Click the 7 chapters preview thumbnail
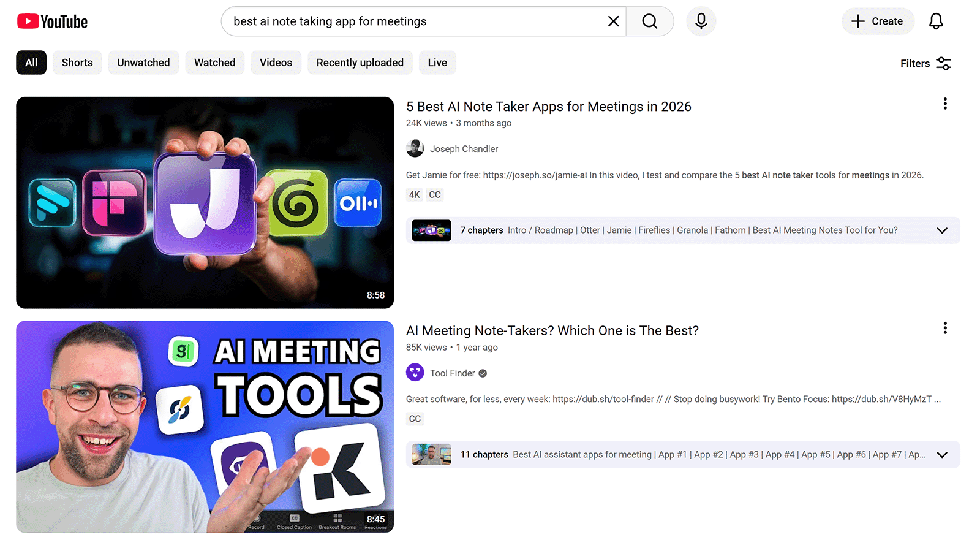This screenshot has height=548, width=980. coord(432,230)
